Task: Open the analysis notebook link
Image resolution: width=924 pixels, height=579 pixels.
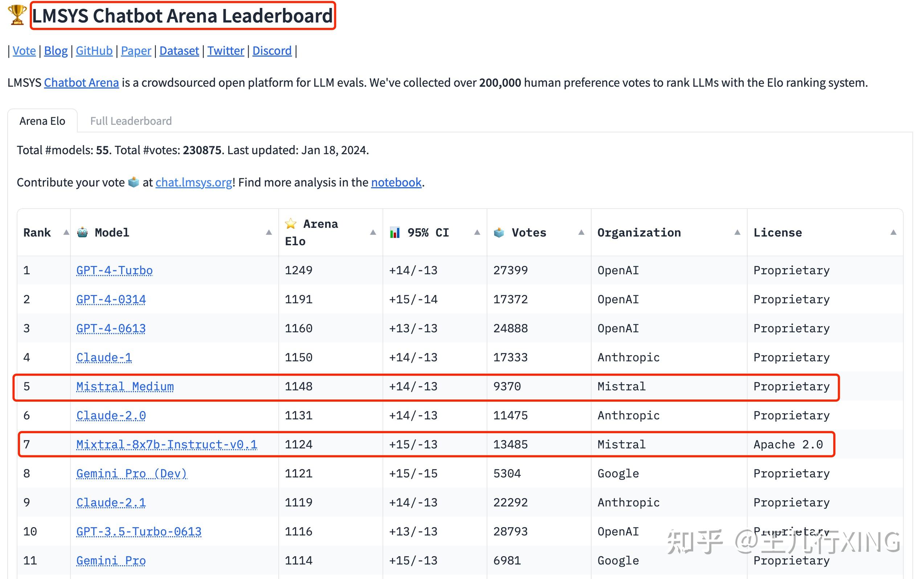Action: click(x=396, y=182)
